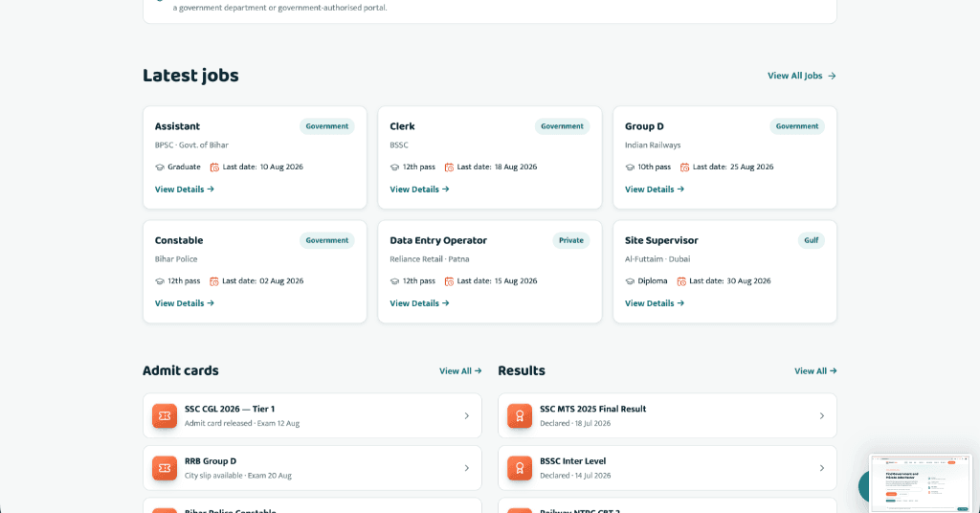
Task: Open the Data Entry Operator job title
Action: click(438, 240)
